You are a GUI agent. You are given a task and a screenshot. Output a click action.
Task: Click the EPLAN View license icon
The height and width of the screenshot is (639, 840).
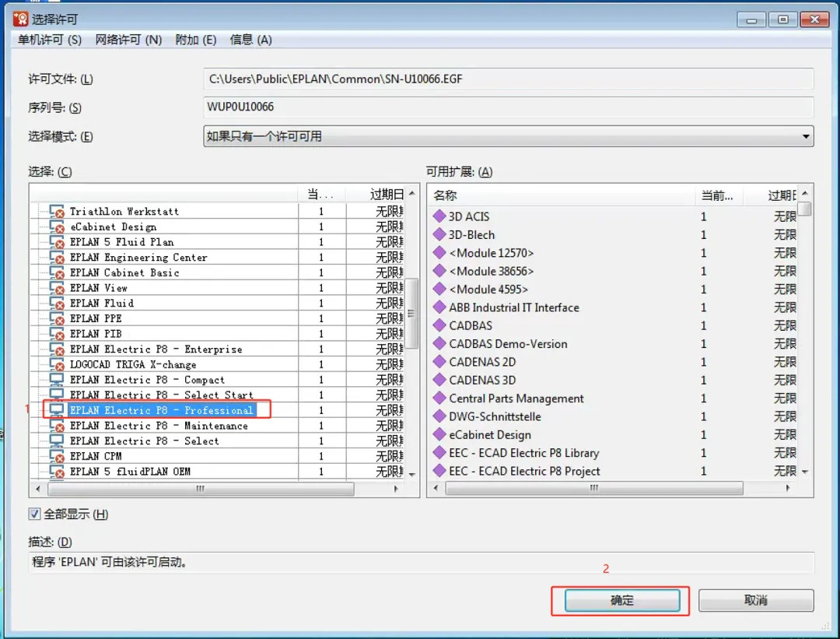point(57,288)
